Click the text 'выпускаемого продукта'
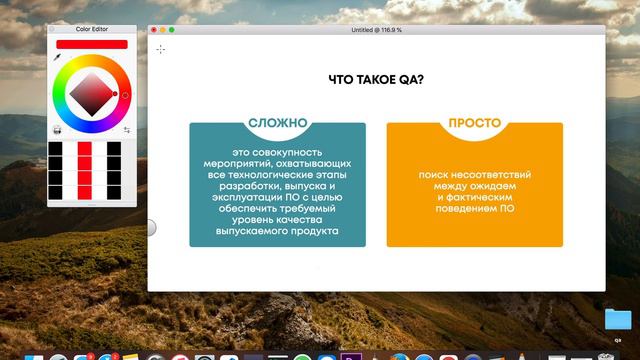Screen dimensions: 640x360 (277, 231)
